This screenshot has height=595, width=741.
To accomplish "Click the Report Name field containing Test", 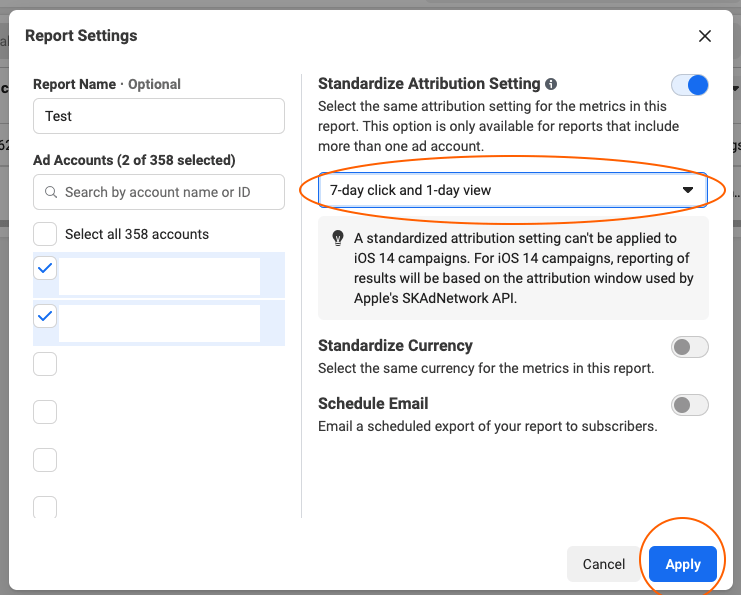I will pyautogui.click(x=159, y=116).
